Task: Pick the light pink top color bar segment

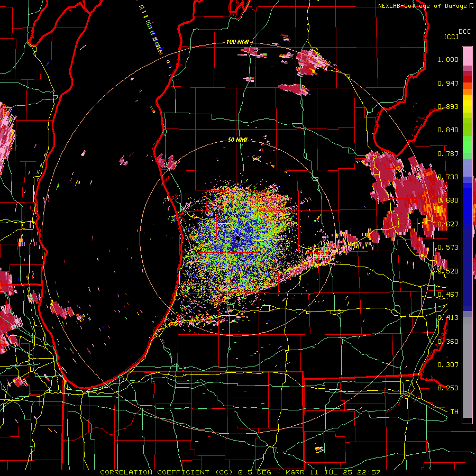Action: pos(467,56)
